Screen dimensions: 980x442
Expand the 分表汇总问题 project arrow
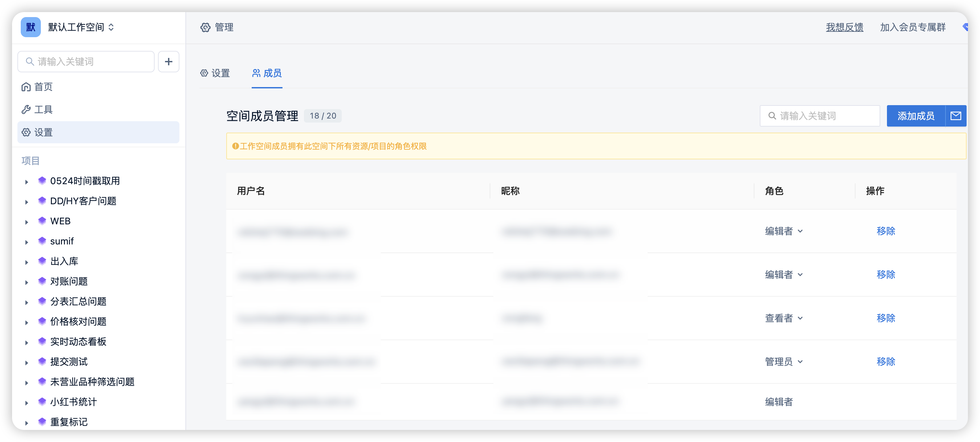click(27, 302)
